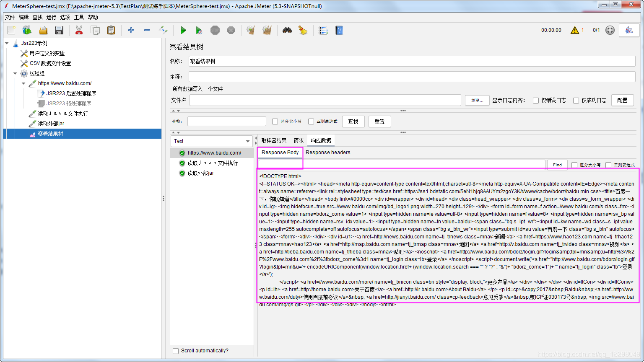Collapse the 线程组 thread group node
This screenshot has height=362, width=644.
(15, 73)
